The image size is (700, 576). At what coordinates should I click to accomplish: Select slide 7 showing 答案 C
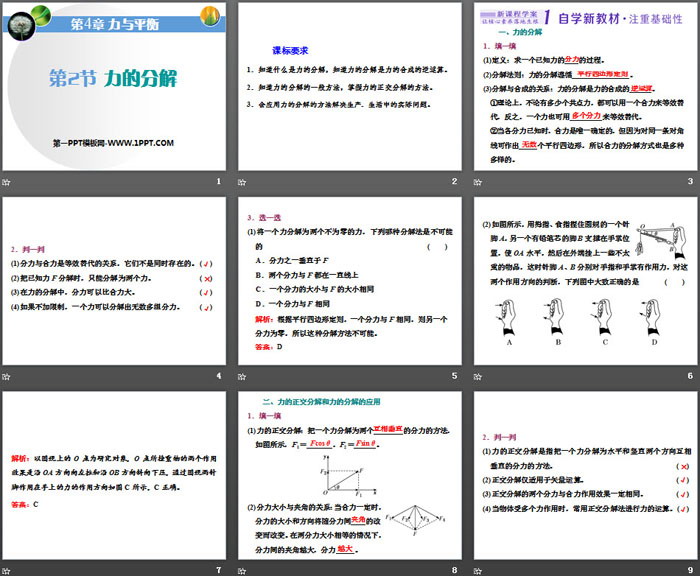[x=114, y=476]
